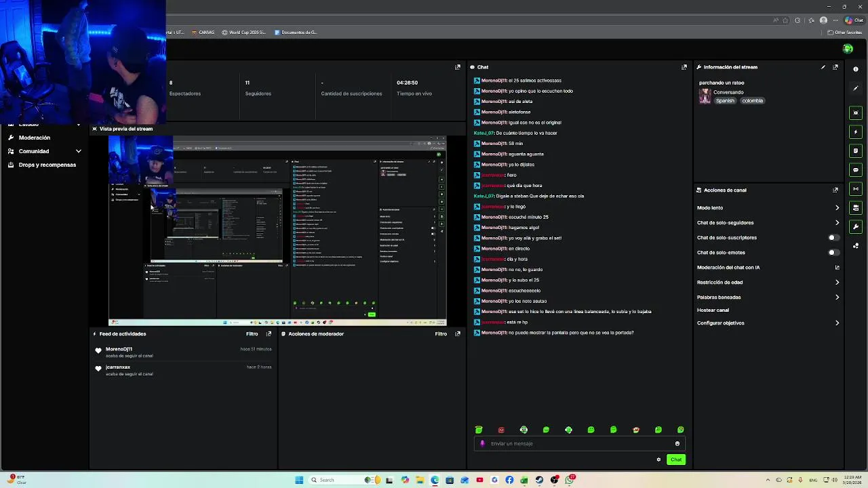Expand Palabras baneadas options

click(x=837, y=297)
